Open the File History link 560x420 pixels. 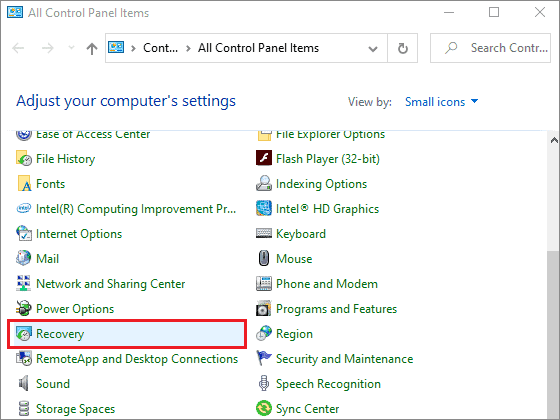click(x=66, y=159)
